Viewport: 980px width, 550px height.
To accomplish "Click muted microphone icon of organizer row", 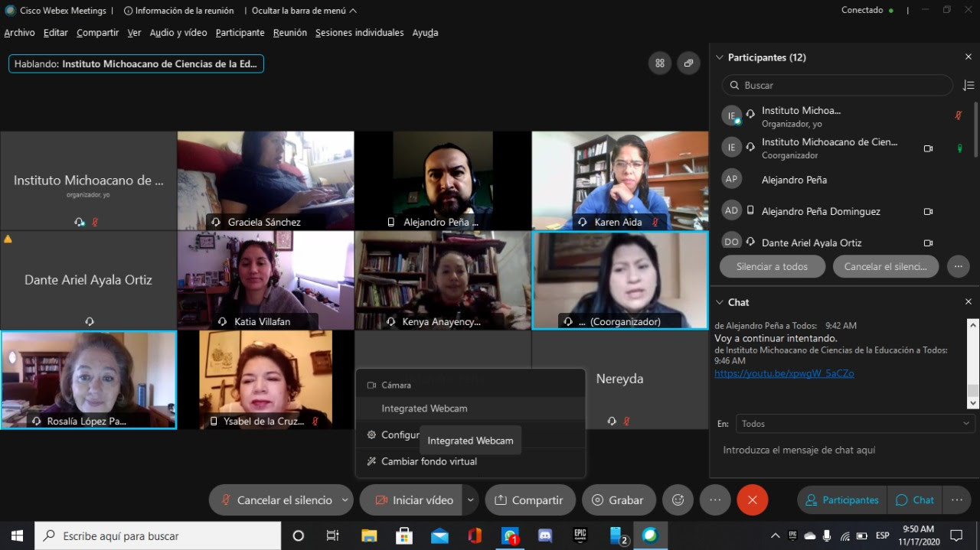I will (958, 116).
